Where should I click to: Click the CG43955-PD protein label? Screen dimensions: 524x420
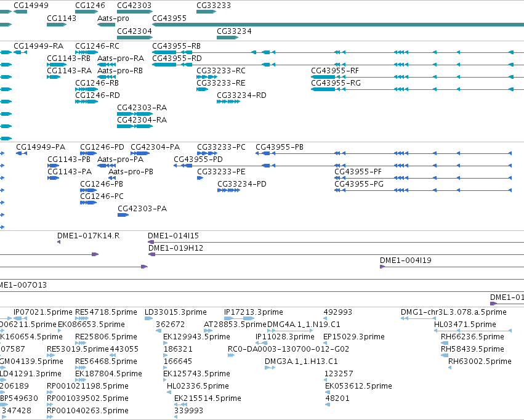point(198,160)
